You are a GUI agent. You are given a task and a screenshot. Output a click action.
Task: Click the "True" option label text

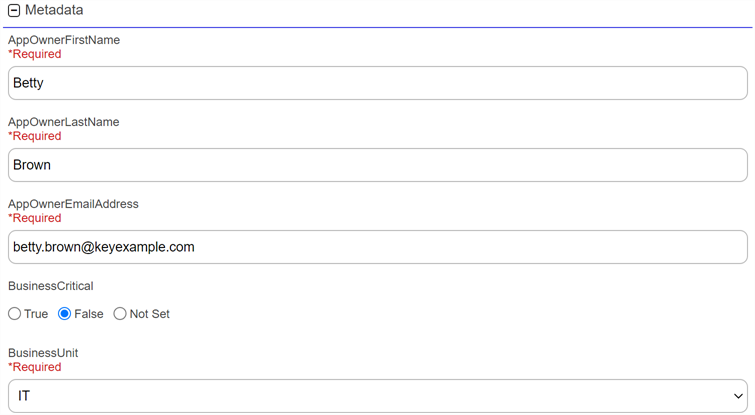pyautogui.click(x=36, y=314)
